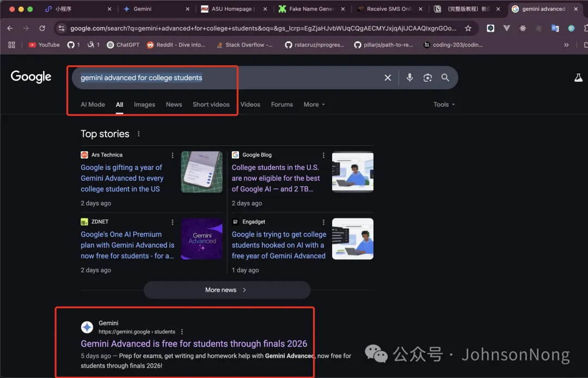
Task: Bookmark this page with the star icon
Action: [x=468, y=28]
